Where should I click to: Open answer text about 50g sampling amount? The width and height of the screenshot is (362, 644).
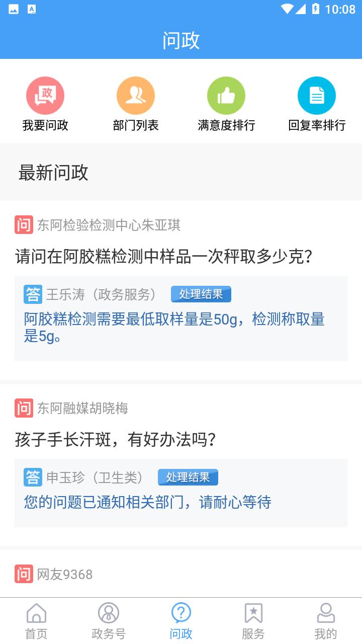tap(174, 327)
